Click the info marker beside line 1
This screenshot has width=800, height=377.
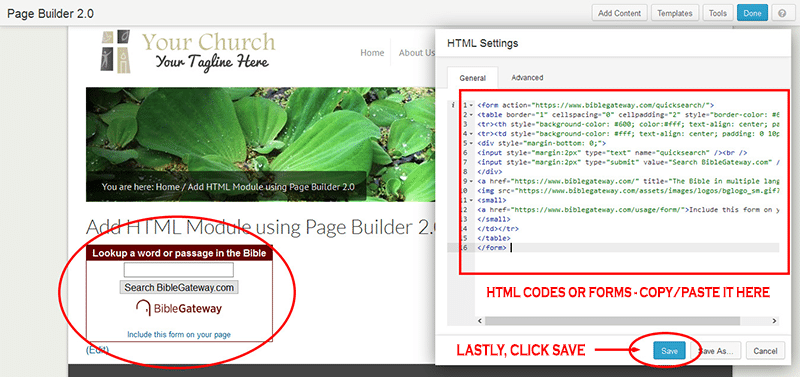453,105
